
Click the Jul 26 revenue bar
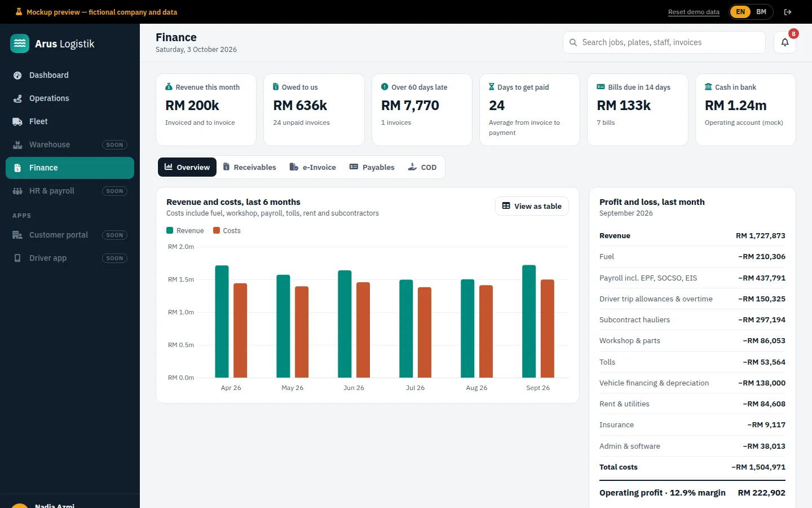[x=406, y=329]
